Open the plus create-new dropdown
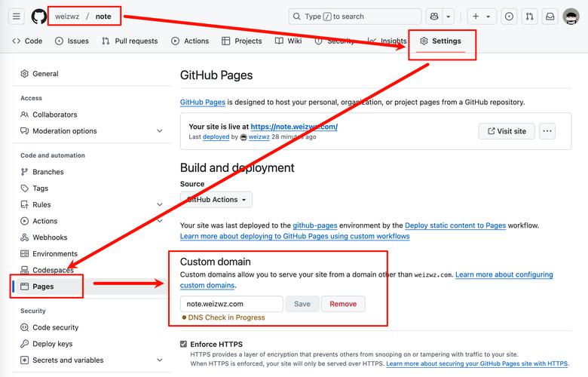 pos(480,17)
